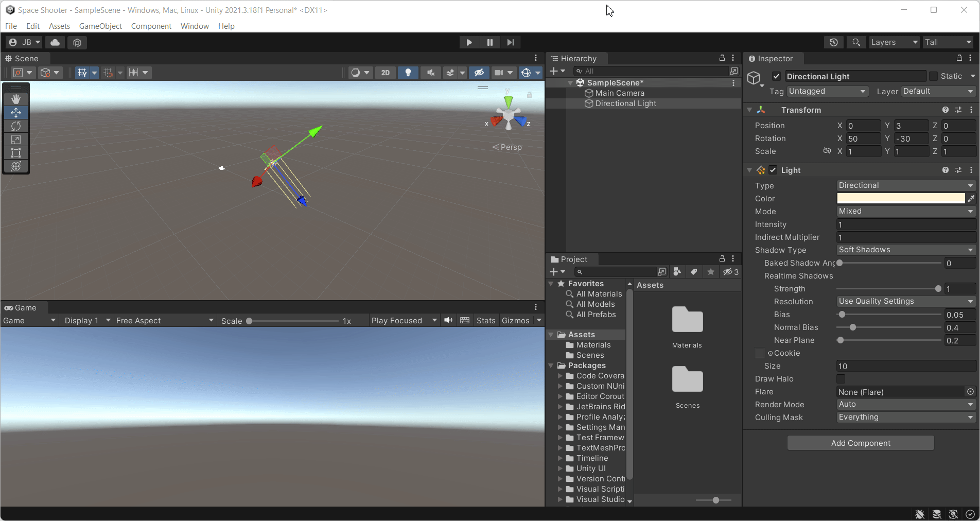Click the scene orientation gizmo lock
This screenshot has height=521, width=980.
(529, 95)
